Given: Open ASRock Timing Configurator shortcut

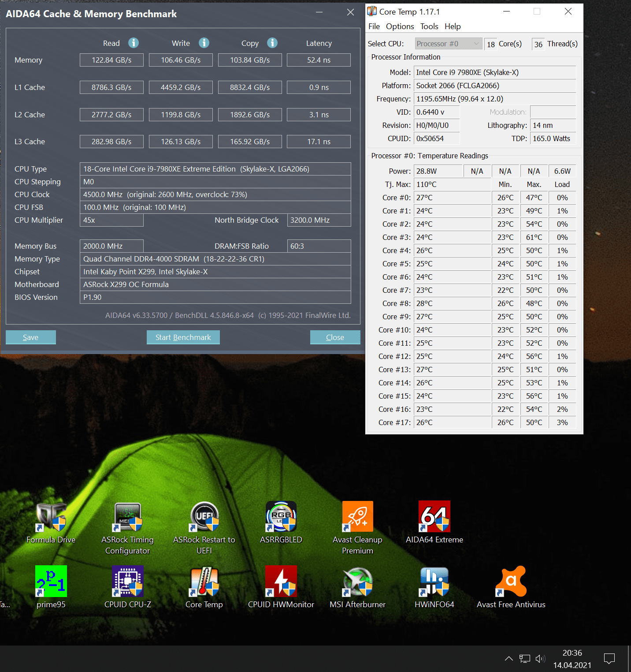Looking at the screenshot, I should (x=128, y=528).
